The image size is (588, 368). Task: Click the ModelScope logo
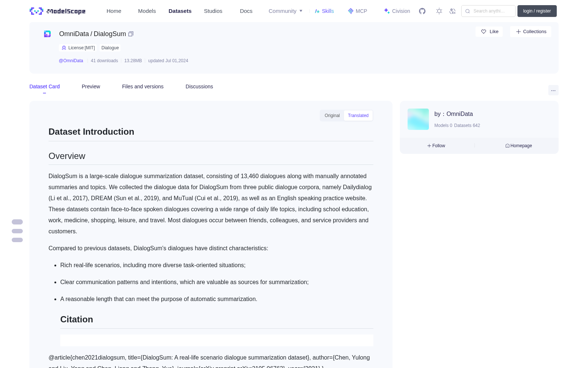point(58,11)
